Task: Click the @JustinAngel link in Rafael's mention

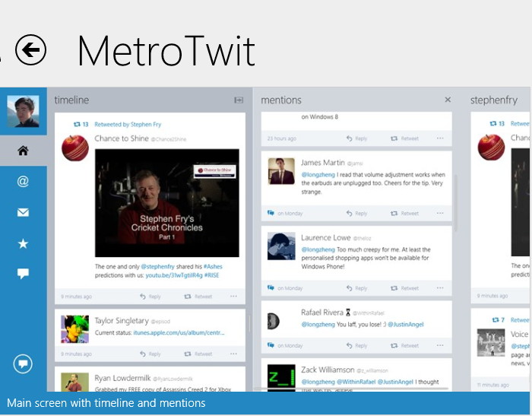Action: pos(405,324)
